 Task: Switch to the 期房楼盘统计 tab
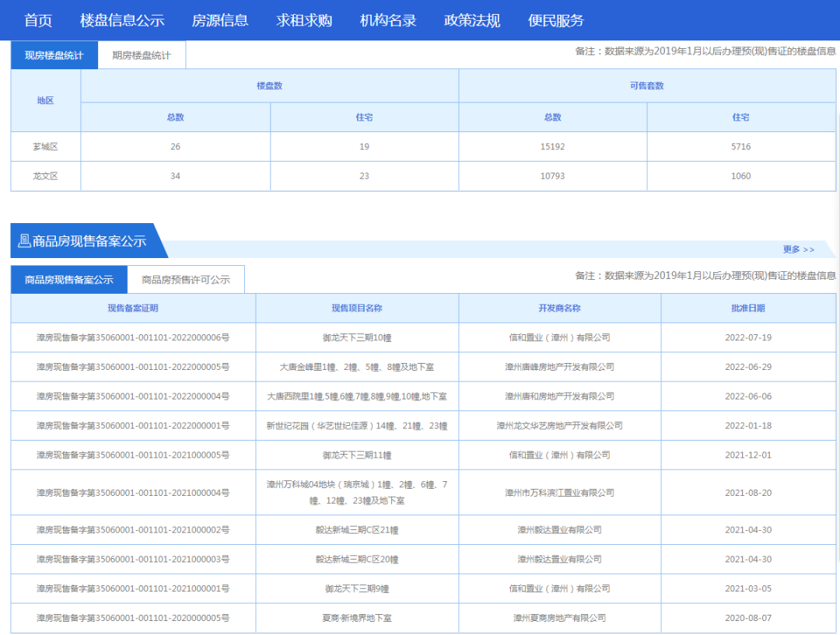(142, 55)
